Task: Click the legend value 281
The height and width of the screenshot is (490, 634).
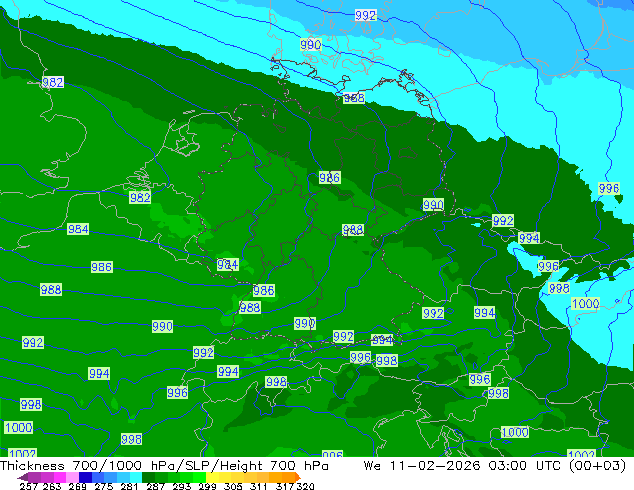Action: click(x=129, y=486)
